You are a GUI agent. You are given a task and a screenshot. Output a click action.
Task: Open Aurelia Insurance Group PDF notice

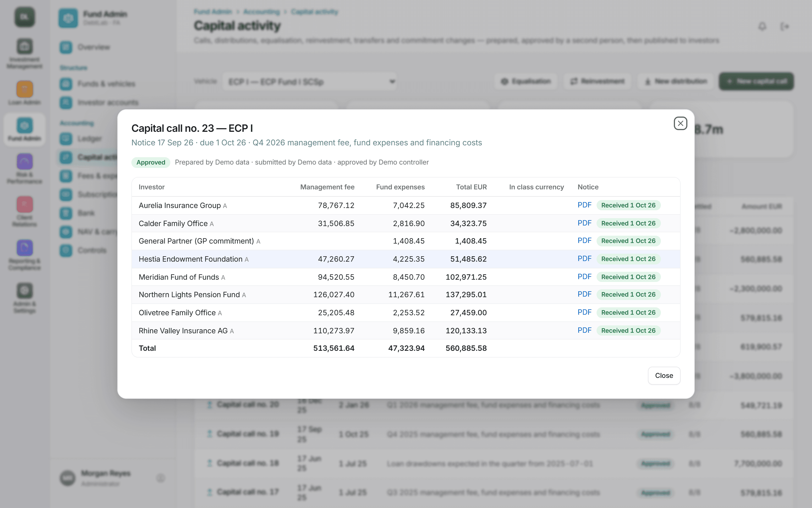pos(584,205)
